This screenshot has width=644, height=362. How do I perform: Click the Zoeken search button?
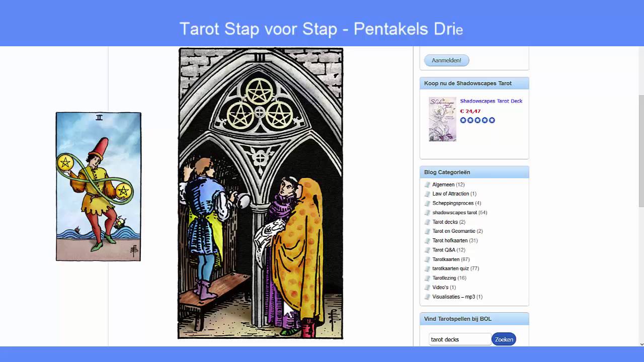click(504, 339)
